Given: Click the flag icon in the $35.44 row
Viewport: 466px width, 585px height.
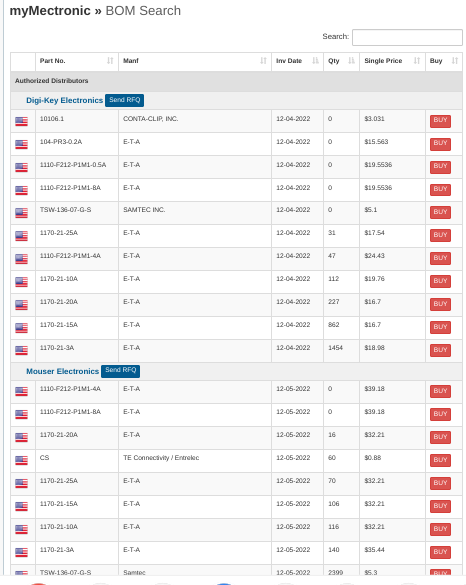Looking at the screenshot, I should (x=21, y=553).
